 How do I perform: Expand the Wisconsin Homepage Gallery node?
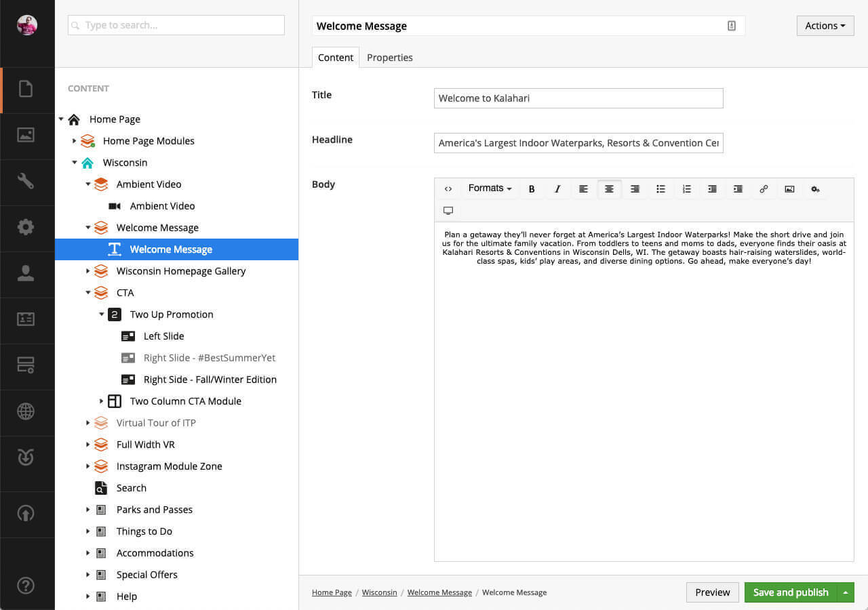tap(88, 271)
